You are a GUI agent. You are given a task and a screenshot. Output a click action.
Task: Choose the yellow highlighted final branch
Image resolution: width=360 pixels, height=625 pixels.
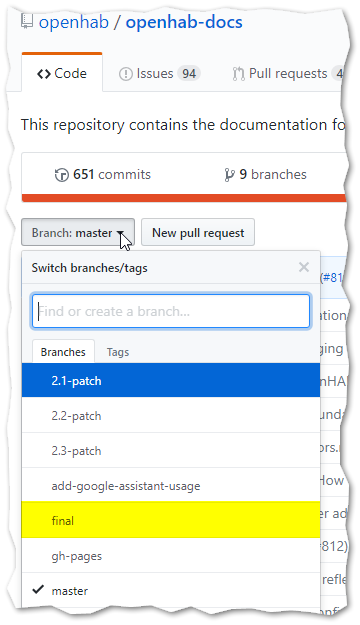coord(171,520)
